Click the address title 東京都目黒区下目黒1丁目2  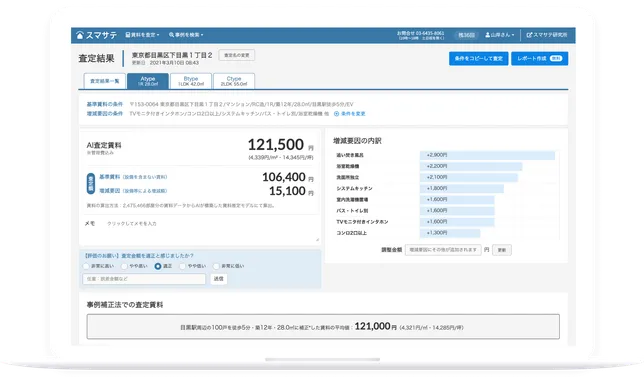172,55
